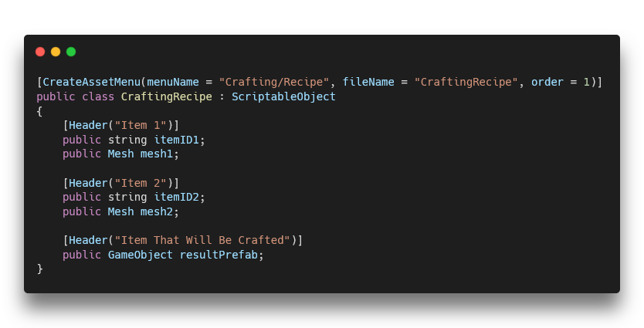Place cursor on the mesh2 field
The width and height of the screenshot is (644, 328).
pyautogui.click(x=159, y=211)
